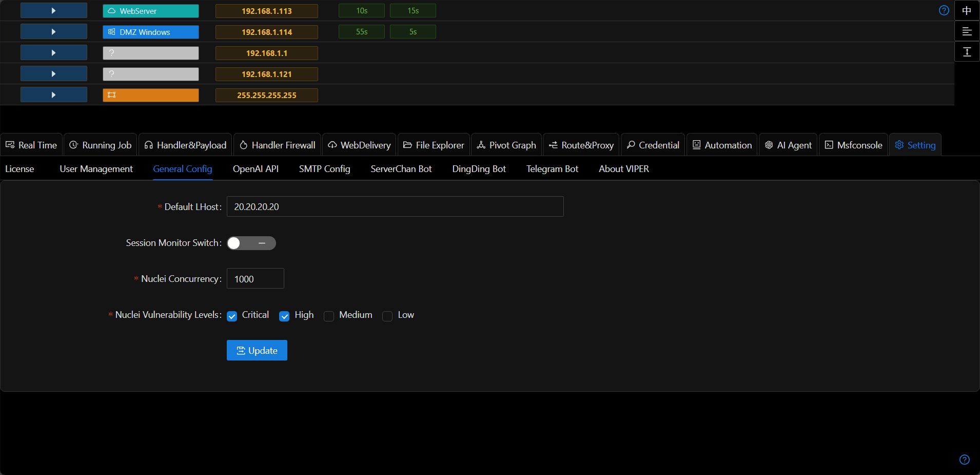
Task: Click the 55s session badge for DMZ Windows
Action: coord(362,32)
